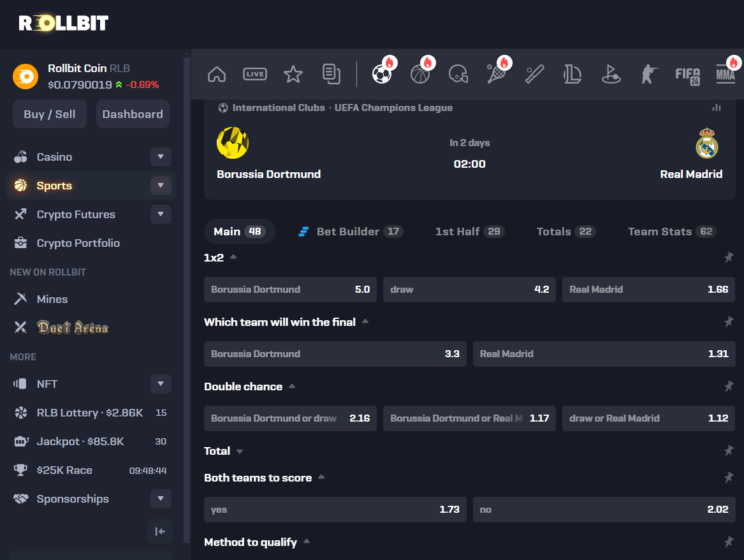The height and width of the screenshot is (560, 744).
Task: Click the Rollbit logo
Action: 64,23
